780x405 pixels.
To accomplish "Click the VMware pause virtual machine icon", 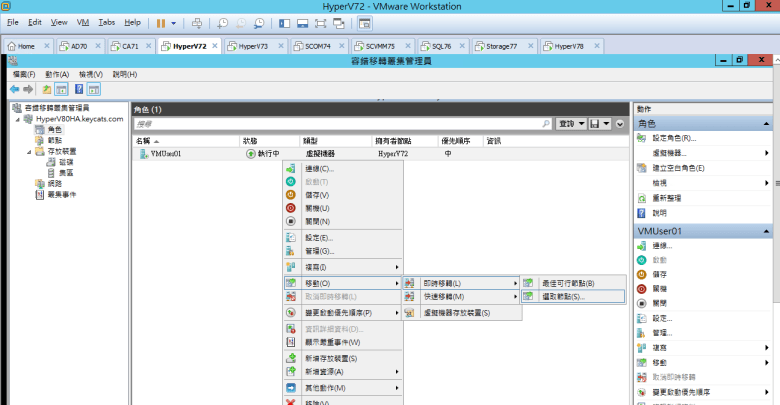I will click(x=161, y=21).
